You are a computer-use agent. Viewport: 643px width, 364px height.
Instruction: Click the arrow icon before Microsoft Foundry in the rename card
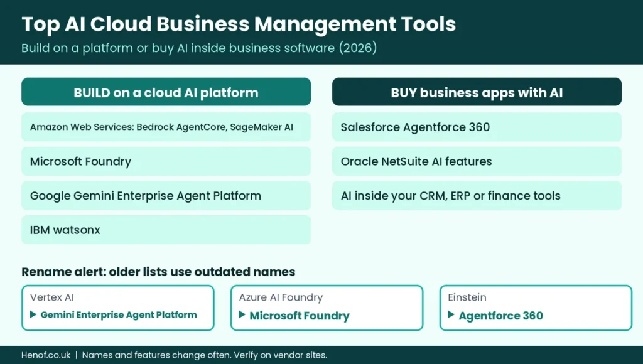[x=242, y=314]
